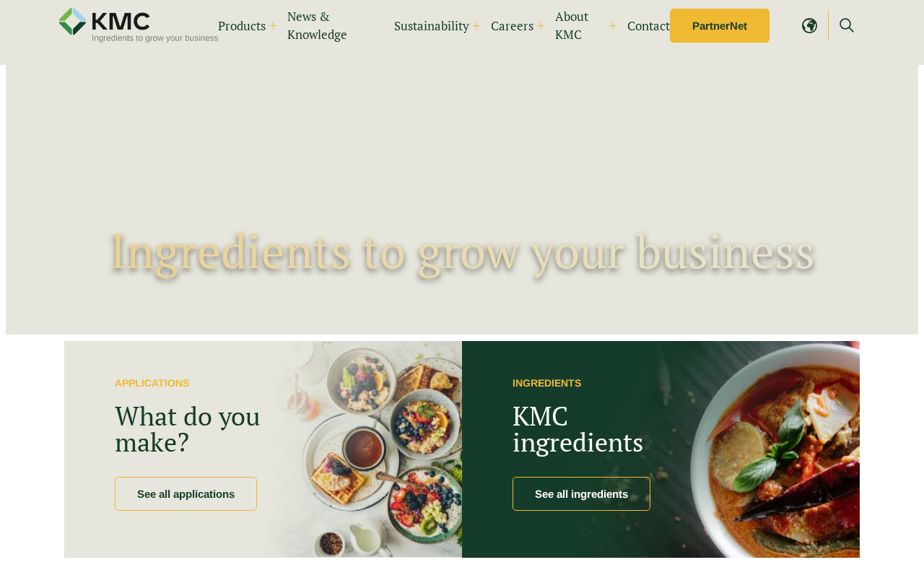Image resolution: width=924 pixels, height=578 pixels.
Task: Open the Products menu item
Action: [242, 26]
